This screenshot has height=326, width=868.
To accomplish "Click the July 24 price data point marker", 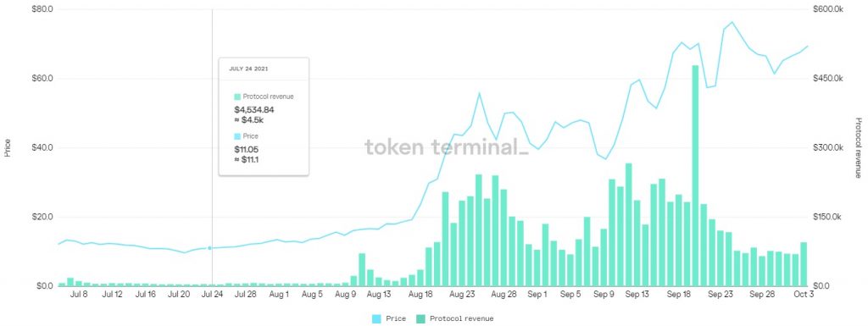I will 210,248.
